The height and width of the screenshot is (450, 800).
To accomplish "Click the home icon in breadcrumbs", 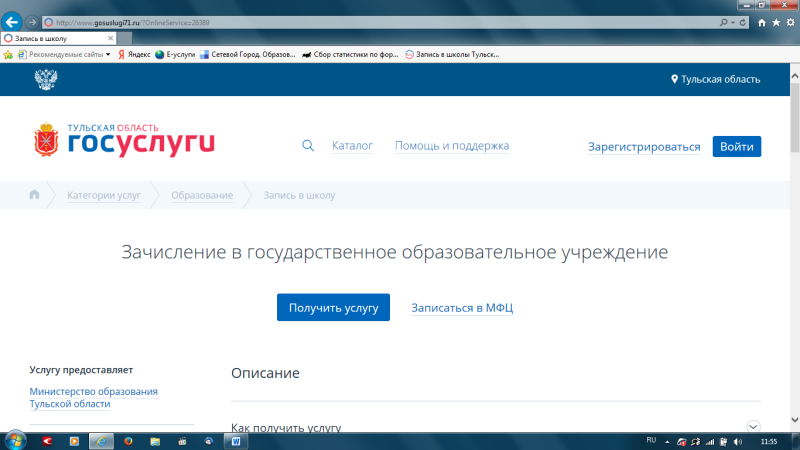I will pos(34,195).
